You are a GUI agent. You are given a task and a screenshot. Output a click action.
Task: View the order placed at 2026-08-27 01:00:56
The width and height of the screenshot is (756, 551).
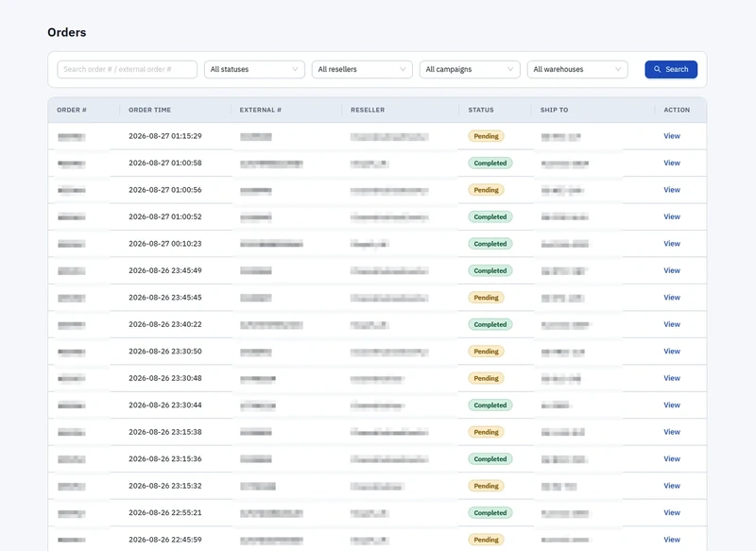[x=672, y=190]
